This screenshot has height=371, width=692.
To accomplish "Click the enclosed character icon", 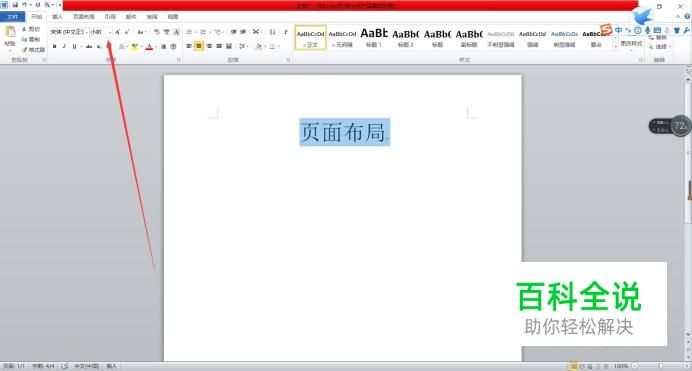I will [173, 46].
